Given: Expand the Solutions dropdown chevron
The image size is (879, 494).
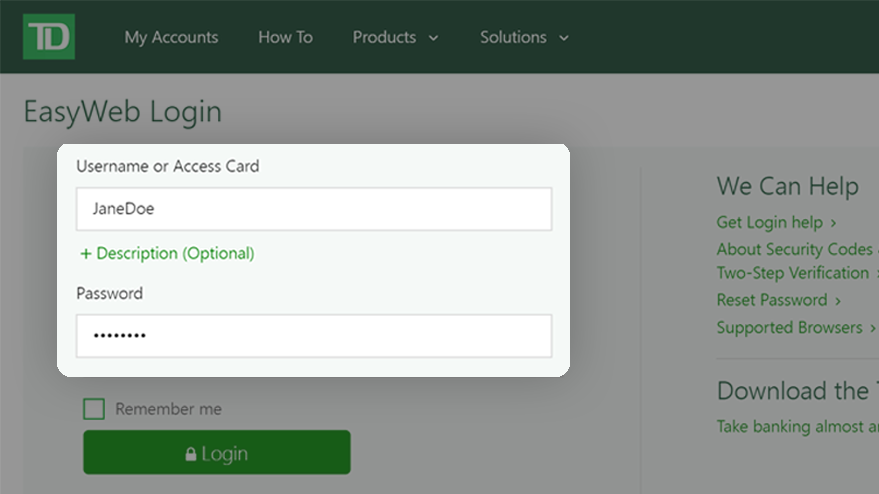Looking at the screenshot, I should click(564, 38).
